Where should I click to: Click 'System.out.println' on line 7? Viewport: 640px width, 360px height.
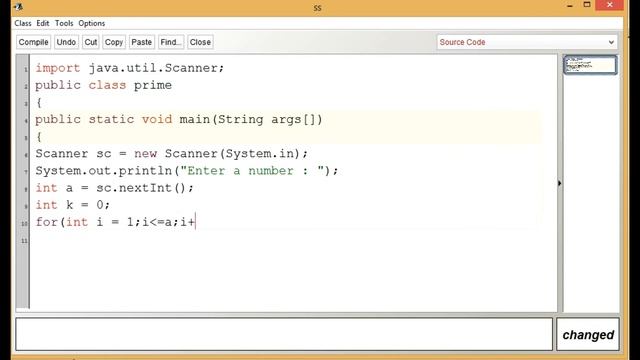(103, 171)
